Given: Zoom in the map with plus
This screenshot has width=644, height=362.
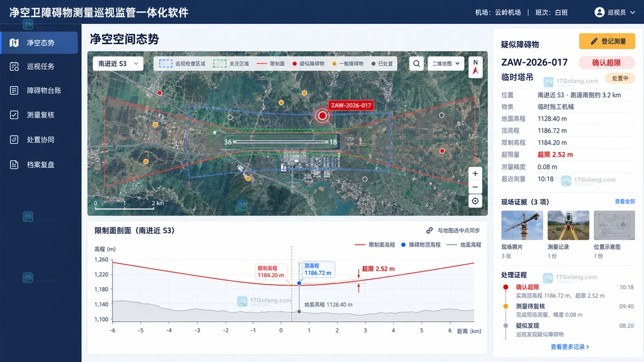Looking at the screenshot, I should click(475, 173).
